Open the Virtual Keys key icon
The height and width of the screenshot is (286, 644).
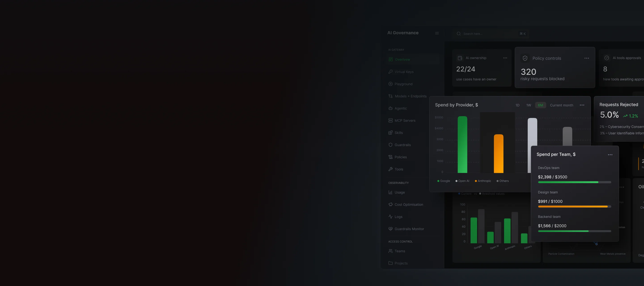(390, 72)
